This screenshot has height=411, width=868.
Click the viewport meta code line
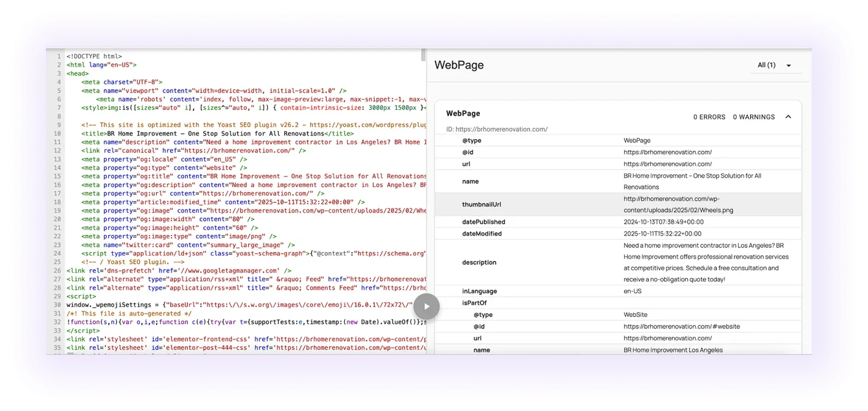[213, 91]
